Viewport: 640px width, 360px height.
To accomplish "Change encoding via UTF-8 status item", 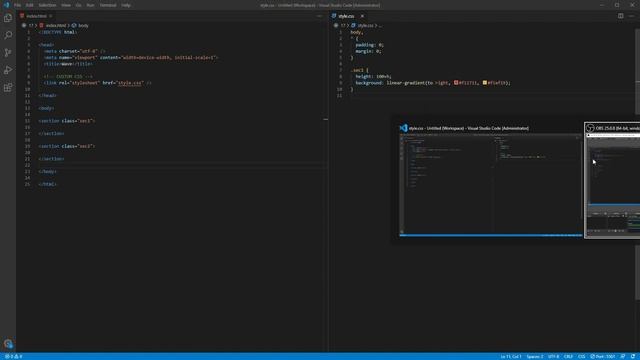I will 553,356.
